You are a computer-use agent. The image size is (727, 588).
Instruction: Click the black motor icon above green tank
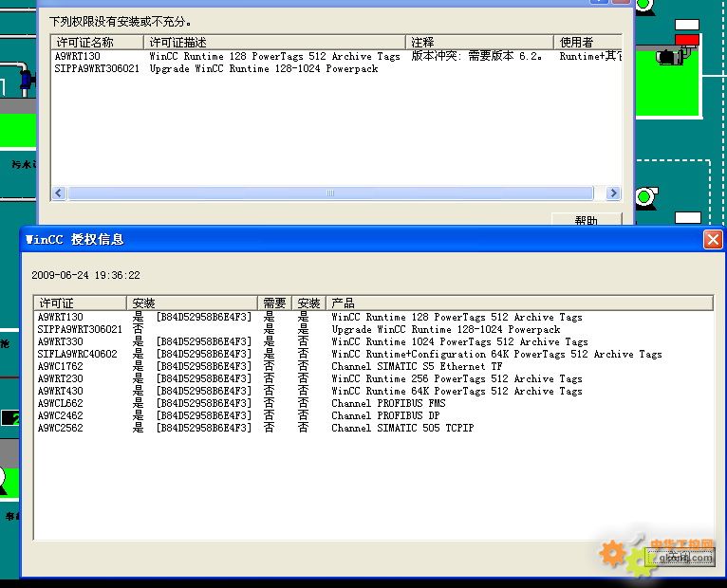pos(669,57)
